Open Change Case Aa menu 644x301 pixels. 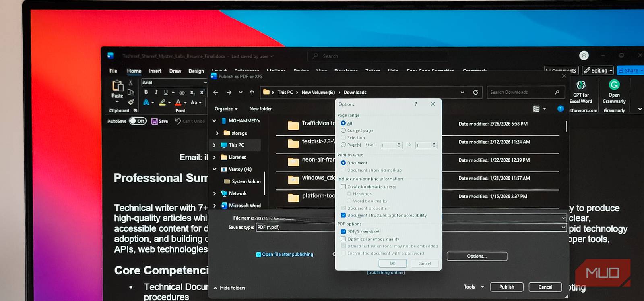[196, 102]
